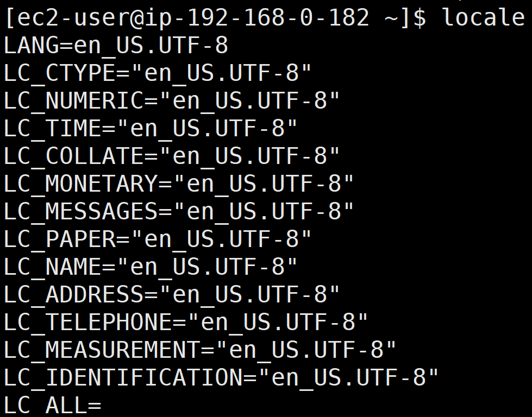The image size is (532, 417).
Task: Click the ip-192-168-0-182 hostname in prompt
Action: [x=257, y=18]
